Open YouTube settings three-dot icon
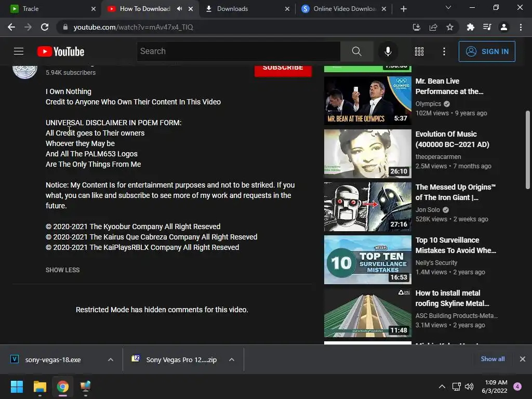 444,51
